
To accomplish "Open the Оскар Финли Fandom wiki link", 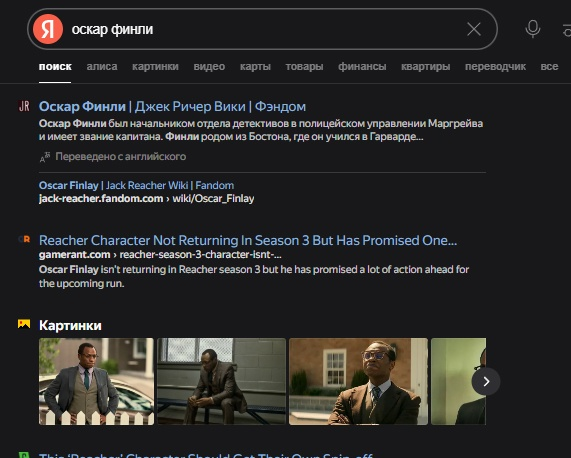I will point(172,106).
